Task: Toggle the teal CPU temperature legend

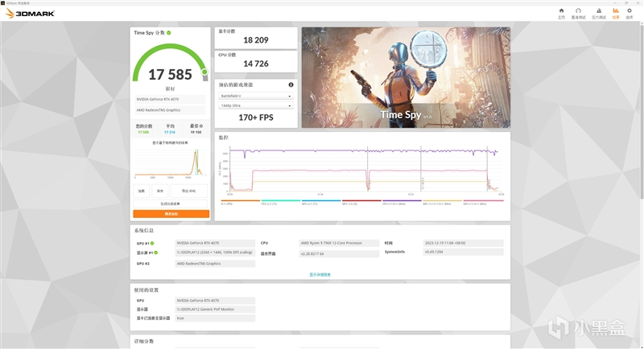Action: click(280, 202)
